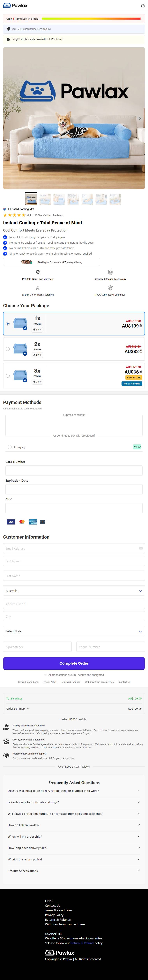Click the Mastercard icon
The image size is (148, 980).
click(x=22, y=522)
